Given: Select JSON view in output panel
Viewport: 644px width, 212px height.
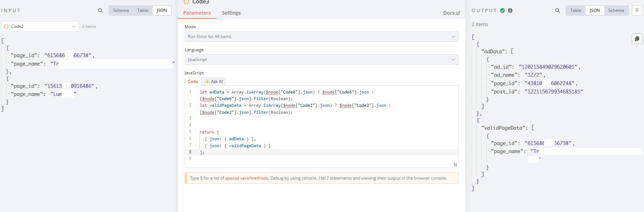Looking at the screenshot, I should [x=595, y=10].
